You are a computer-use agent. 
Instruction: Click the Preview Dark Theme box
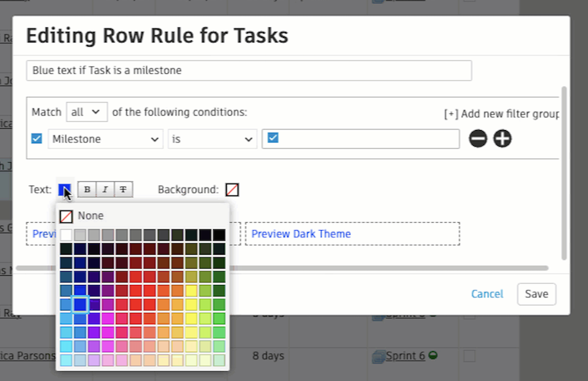(x=352, y=234)
